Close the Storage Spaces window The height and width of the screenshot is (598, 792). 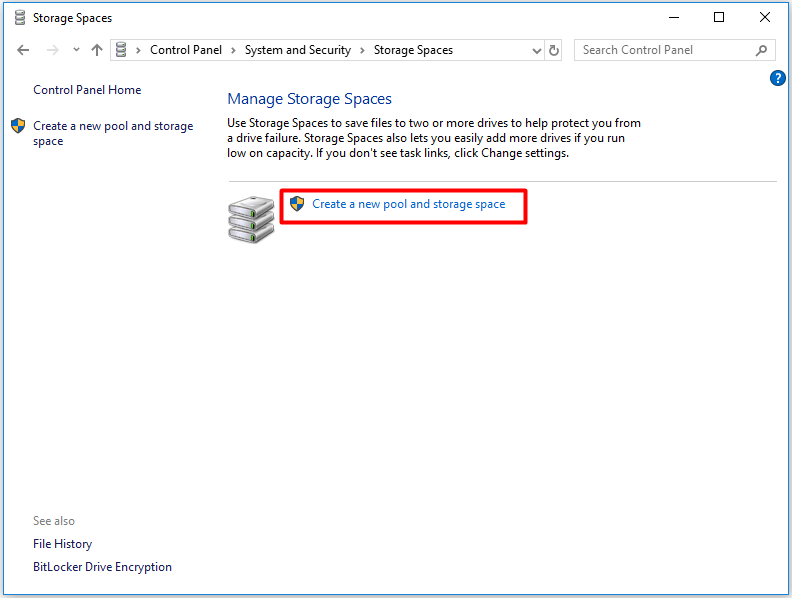tap(765, 18)
